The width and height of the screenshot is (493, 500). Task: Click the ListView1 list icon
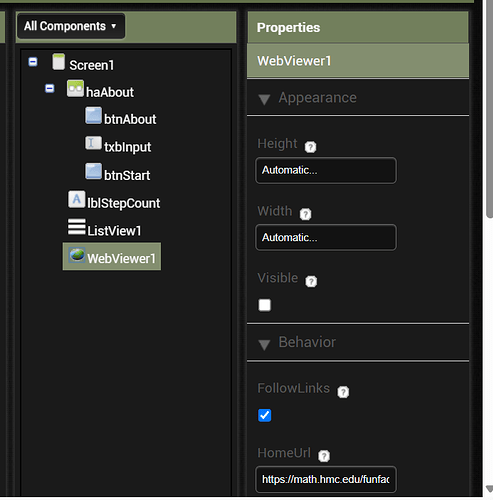pyautogui.click(x=77, y=227)
